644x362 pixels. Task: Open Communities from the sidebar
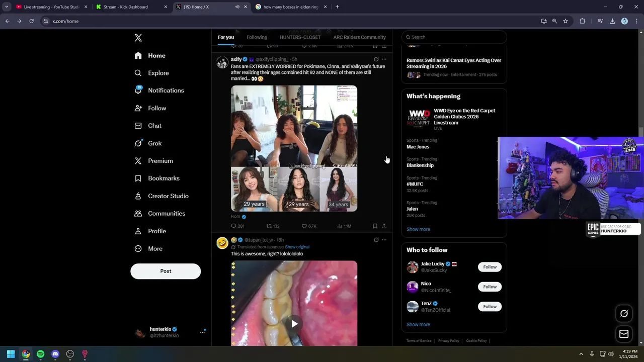pos(159,214)
